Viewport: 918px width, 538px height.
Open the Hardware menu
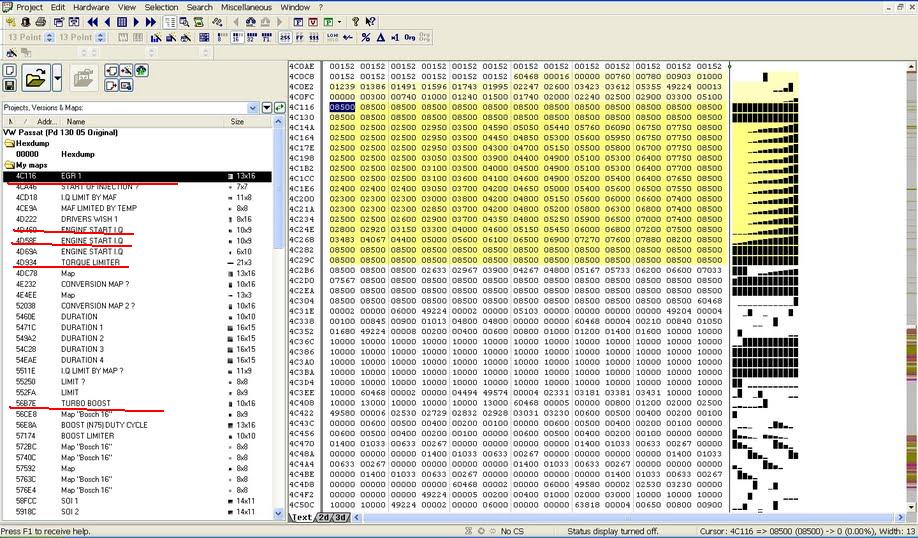[x=90, y=7]
